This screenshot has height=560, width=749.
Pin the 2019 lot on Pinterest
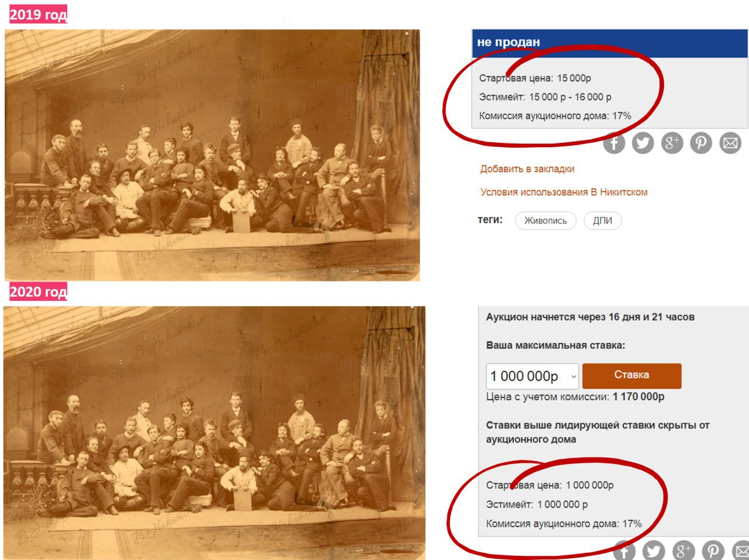coord(701,143)
